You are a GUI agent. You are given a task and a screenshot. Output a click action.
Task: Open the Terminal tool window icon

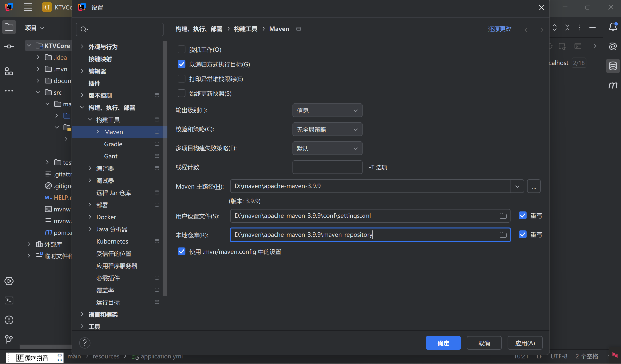click(x=9, y=300)
